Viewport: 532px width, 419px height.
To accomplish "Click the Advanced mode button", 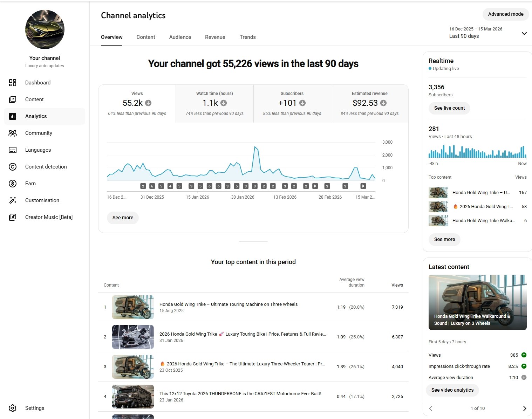I will click(x=505, y=14).
